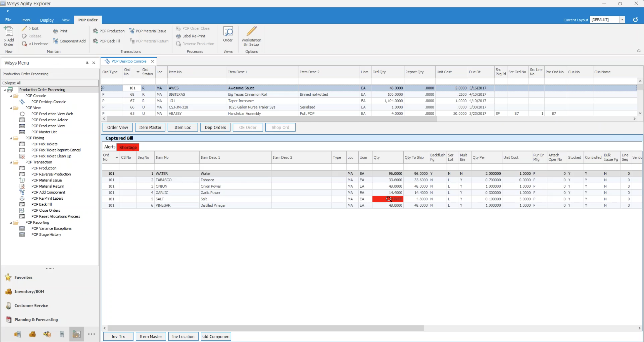The height and width of the screenshot is (342, 644).
Task: Open the Planning & Forecasting section
Action: pos(36,320)
